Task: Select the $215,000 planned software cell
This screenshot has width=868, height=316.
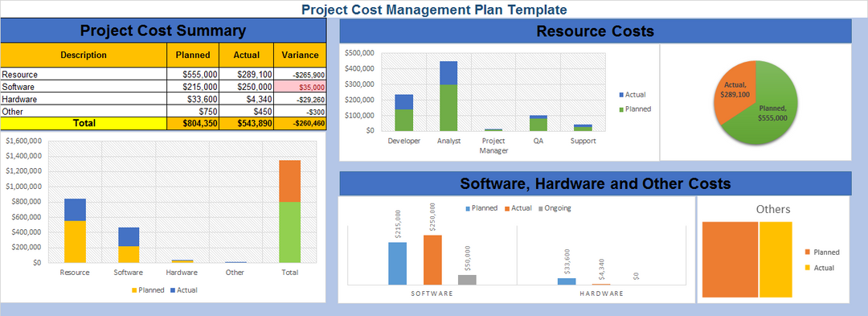Action: click(193, 87)
